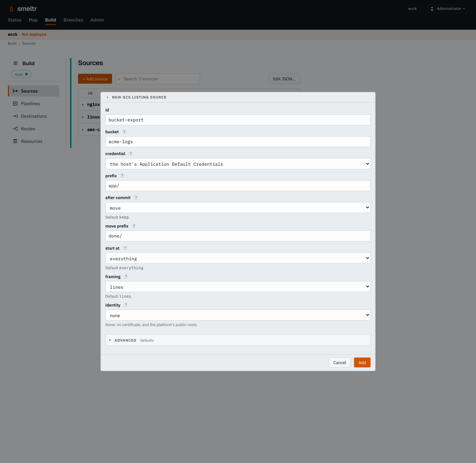The image size is (476, 463).
Task: Click the Build hamburger menu icon
Action: click(x=16, y=63)
